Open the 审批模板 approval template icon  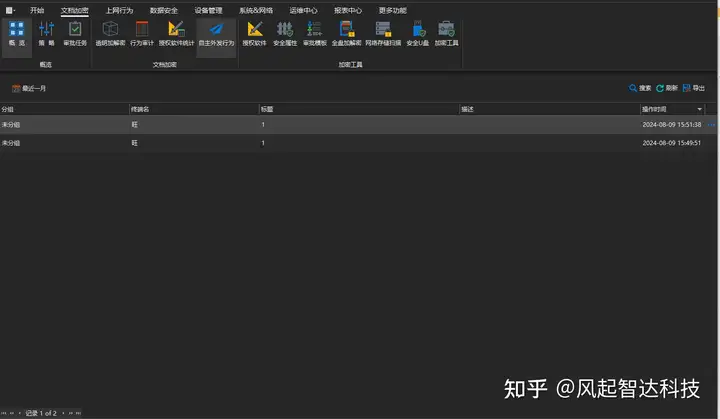[x=315, y=34]
